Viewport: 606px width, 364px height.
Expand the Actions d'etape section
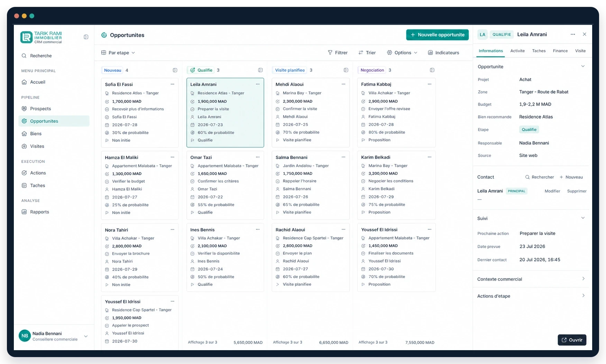(x=531, y=296)
